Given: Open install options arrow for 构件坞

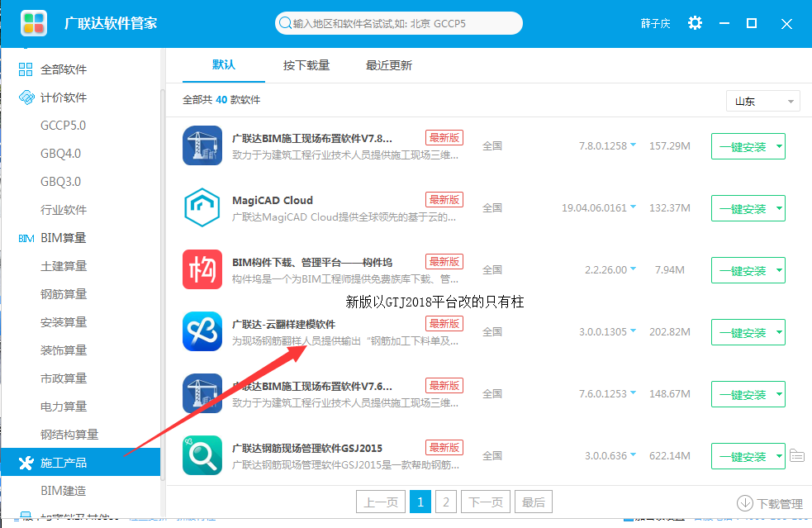Looking at the screenshot, I should [779, 270].
